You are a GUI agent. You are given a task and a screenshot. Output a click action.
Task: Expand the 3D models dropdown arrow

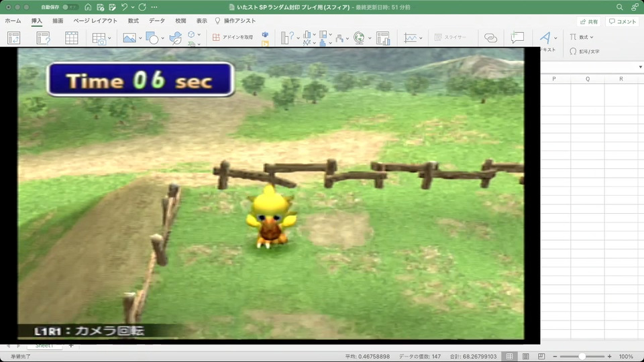pyautogui.click(x=199, y=34)
